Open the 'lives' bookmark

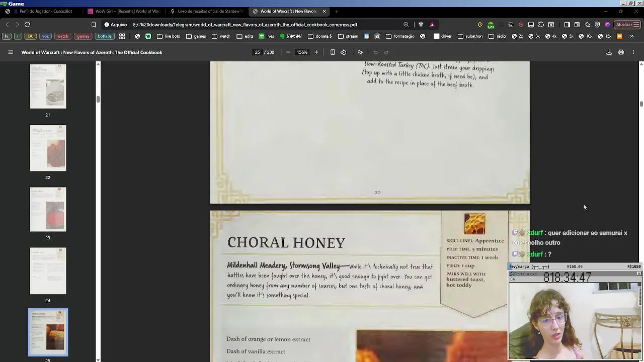[x=267, y=36]
